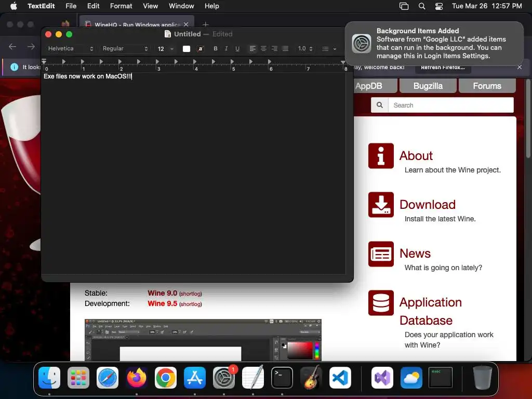Close the WineHQ Firefox tab
The image size is (532, 399).
[x=186, y=24]
